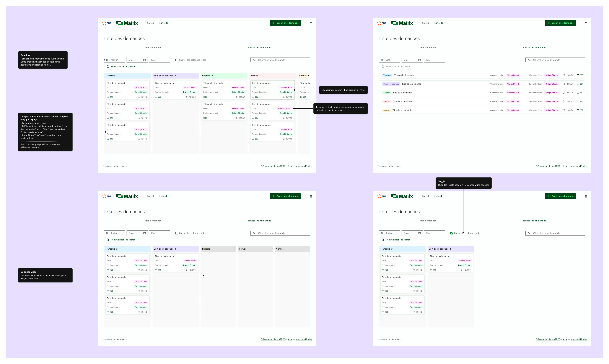Viewport: 609px width, 364px height.
Task: Click the greyed-out refresh icon beside Réinitialiser les filtres
Action: 383,66
